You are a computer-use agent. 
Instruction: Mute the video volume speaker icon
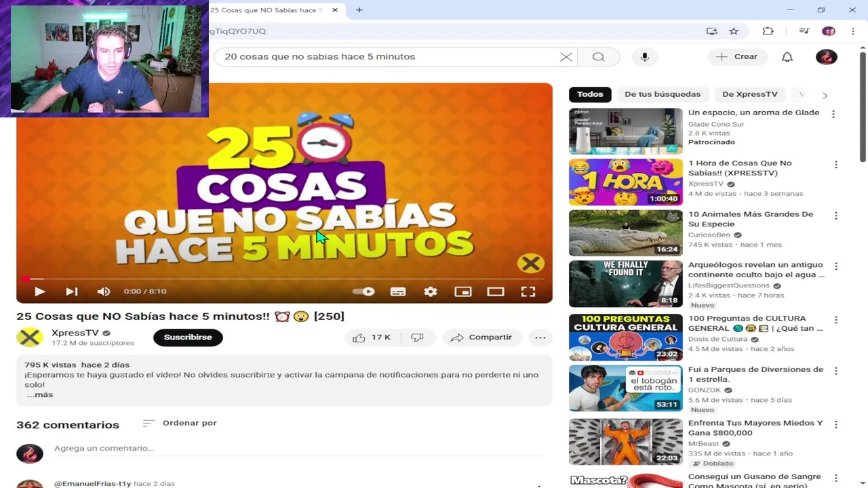[103, 291]
